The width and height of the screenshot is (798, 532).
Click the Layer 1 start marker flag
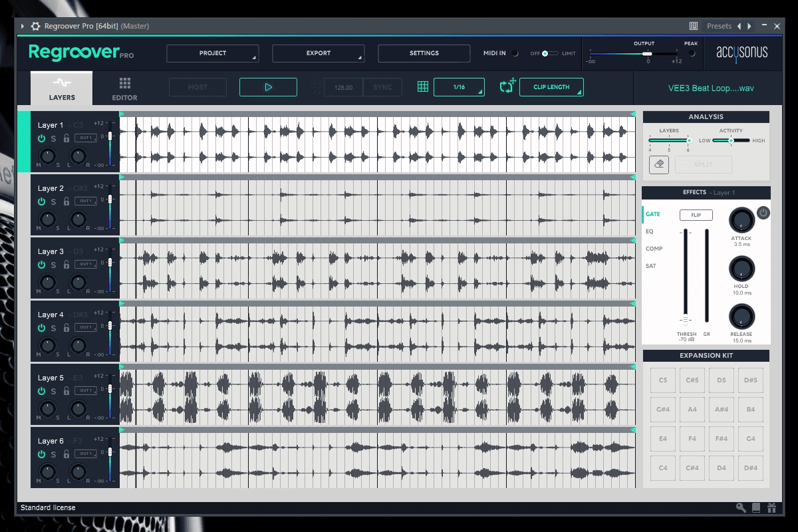(x=122, y=114)
